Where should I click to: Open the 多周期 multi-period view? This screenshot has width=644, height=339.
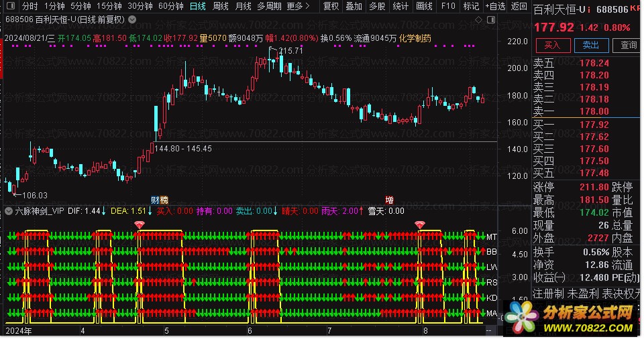[x=270, y=6]
